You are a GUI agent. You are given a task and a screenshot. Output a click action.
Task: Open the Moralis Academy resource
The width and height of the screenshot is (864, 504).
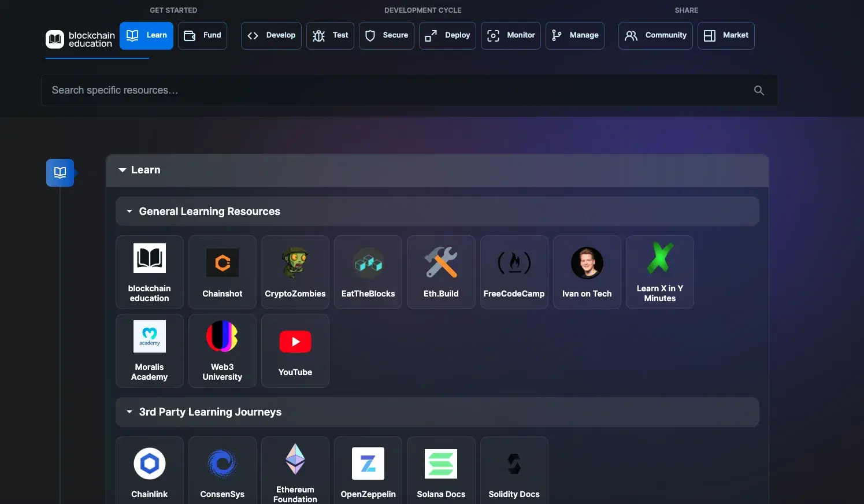150,351
